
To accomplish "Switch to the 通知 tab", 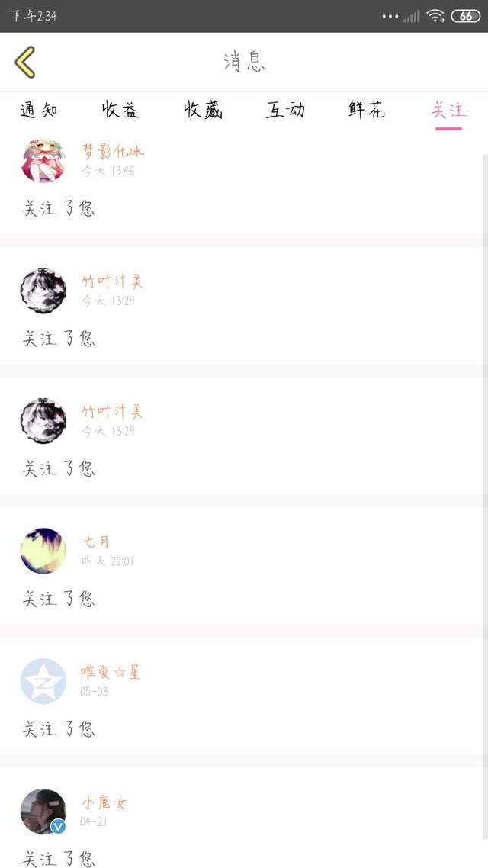I will point(39,111).
